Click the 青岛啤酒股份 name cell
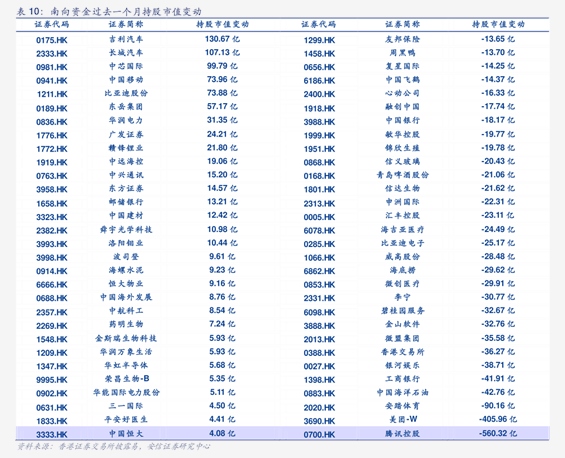The width and height of the screenshot is (565, 458). click(402, 175)
